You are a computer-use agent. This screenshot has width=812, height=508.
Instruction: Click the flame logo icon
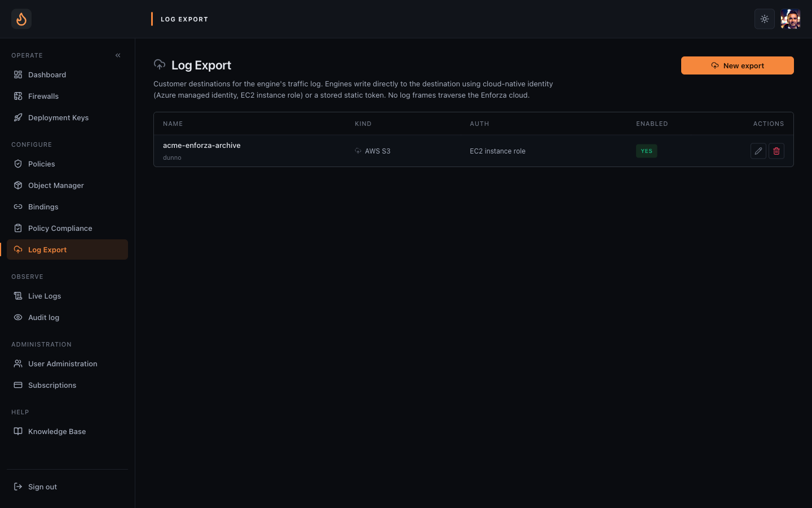click(x=21, y=19)
